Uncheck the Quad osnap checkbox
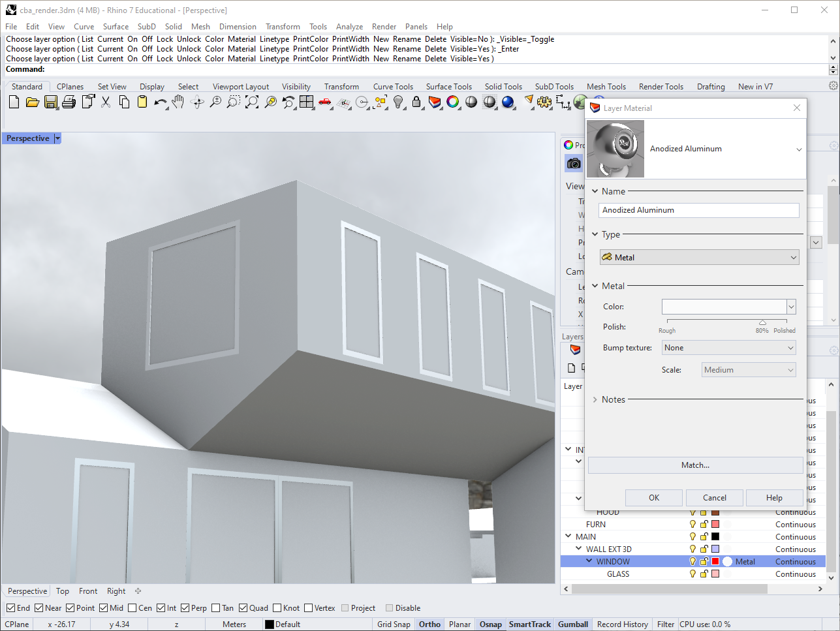840x631 pixels. tap(243, 608)
